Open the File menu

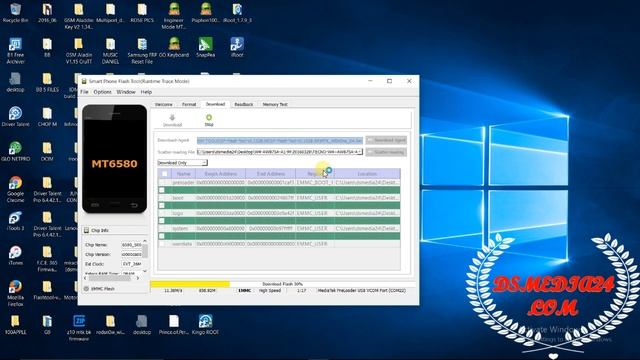click(x=84, y=92)
